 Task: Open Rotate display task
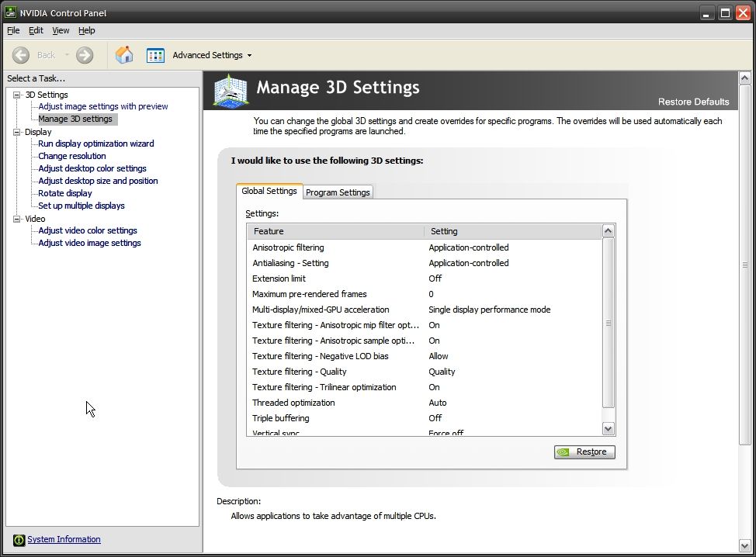pos(65,193)
